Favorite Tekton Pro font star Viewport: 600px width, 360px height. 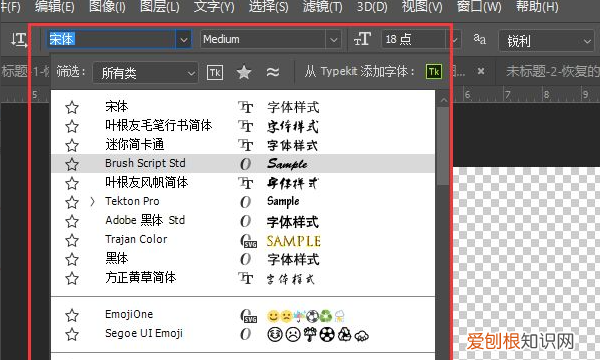(x=72, y=202)
